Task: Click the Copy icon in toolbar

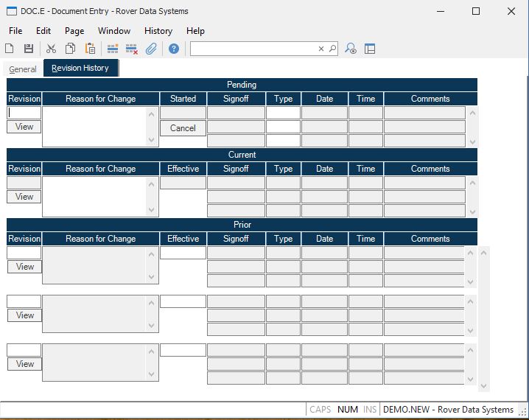Action: pyautogui.click(x=70, y=49)
